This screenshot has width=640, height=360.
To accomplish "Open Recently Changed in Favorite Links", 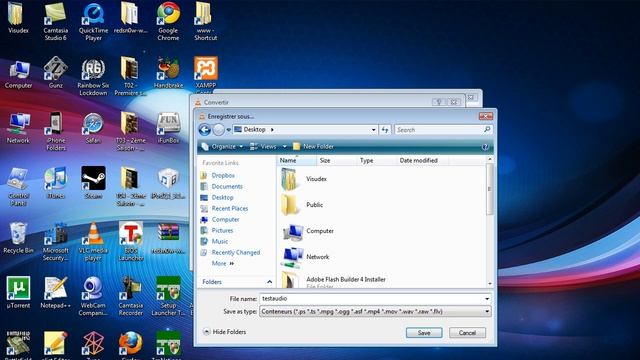I will [230, 253].
